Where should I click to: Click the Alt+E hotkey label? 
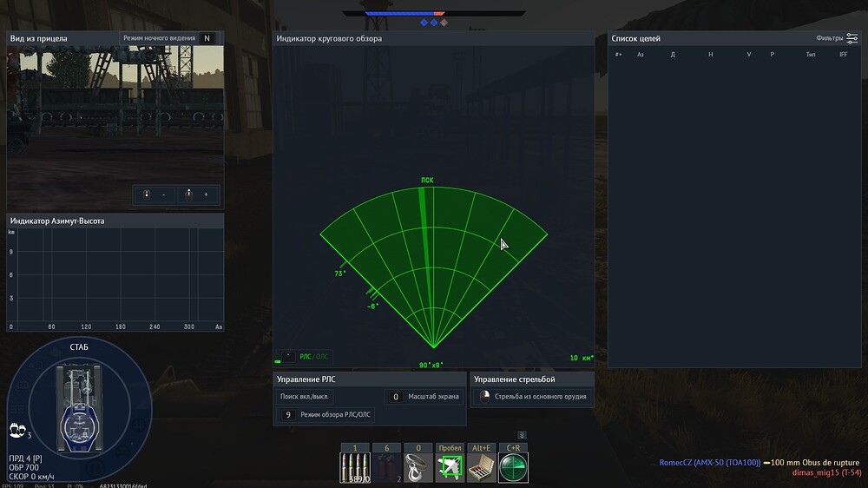tap(481, 447)
